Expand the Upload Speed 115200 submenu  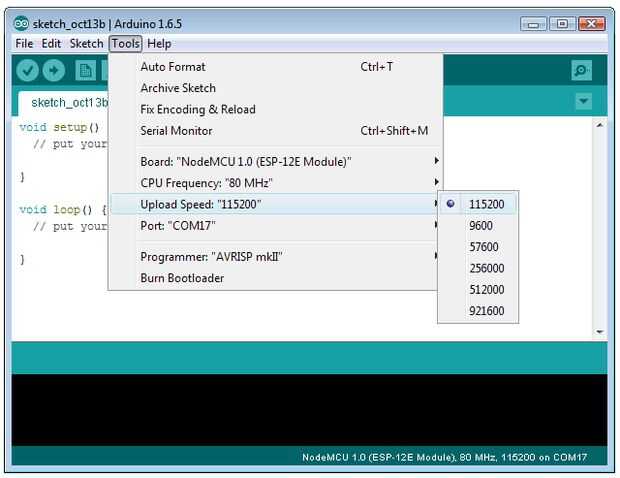(x=276, y=204)
